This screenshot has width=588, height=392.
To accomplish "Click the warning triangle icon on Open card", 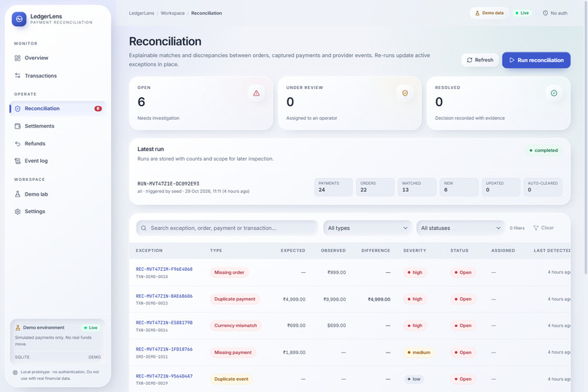I will click(257, 93).
